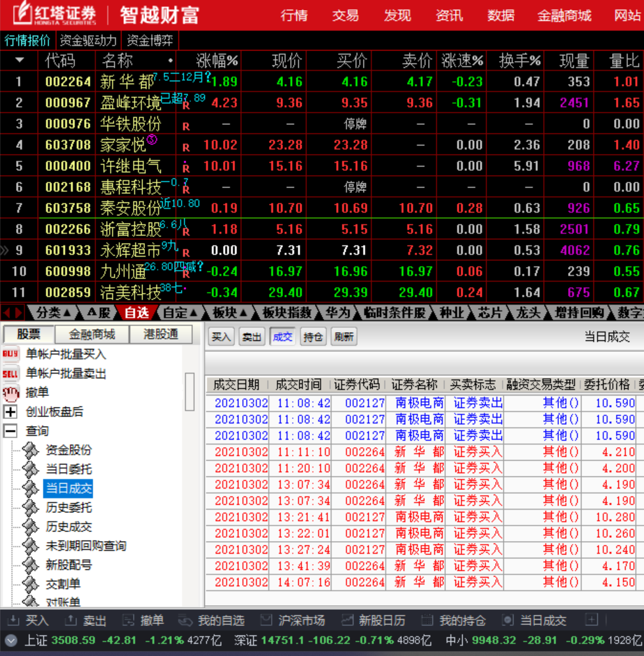Image resolution: width=644 pixels, height=656 pixels.
Task: Click the 新股日历 chart icon
Action: pyautogui.click(x=347, y=620)
